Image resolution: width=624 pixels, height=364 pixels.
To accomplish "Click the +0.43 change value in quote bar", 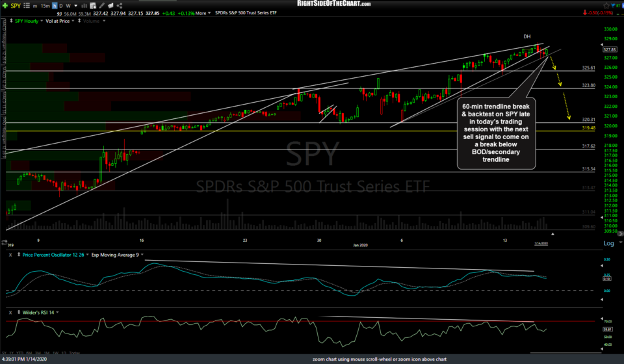I will 168,13.
